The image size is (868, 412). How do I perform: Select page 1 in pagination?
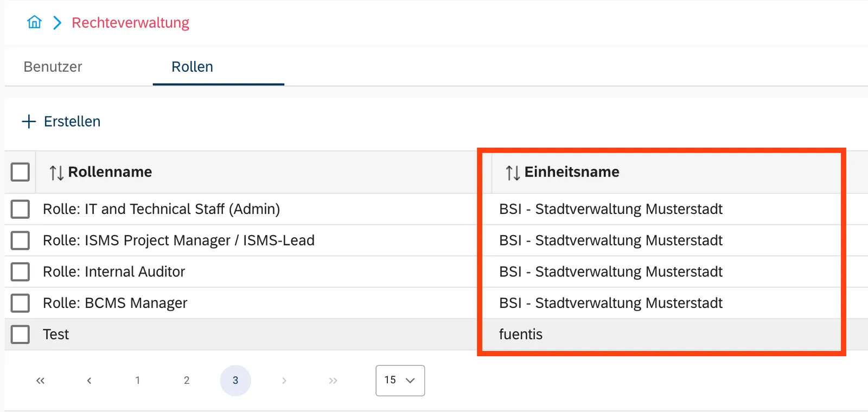[138, 381]
